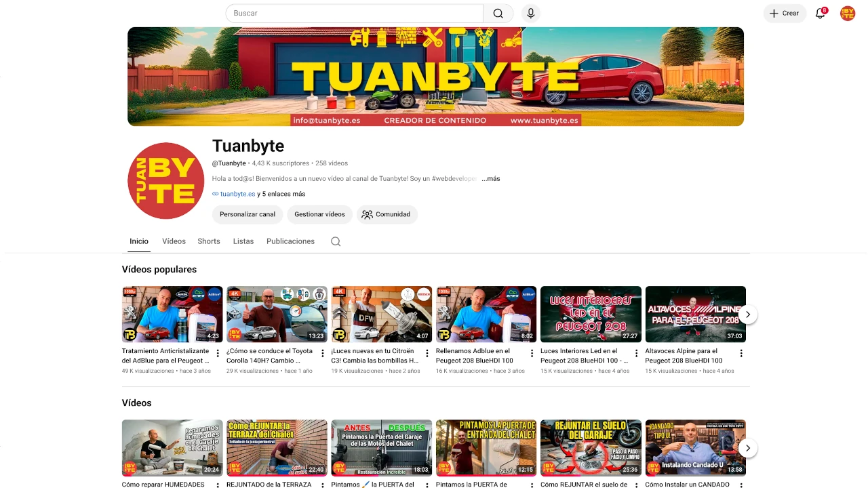
Task: Click the channel search magnifier icon
Action: [336, 241]
